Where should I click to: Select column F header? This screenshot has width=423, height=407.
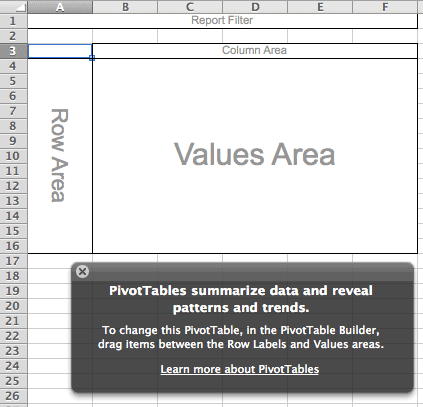[x=385, y=7]
